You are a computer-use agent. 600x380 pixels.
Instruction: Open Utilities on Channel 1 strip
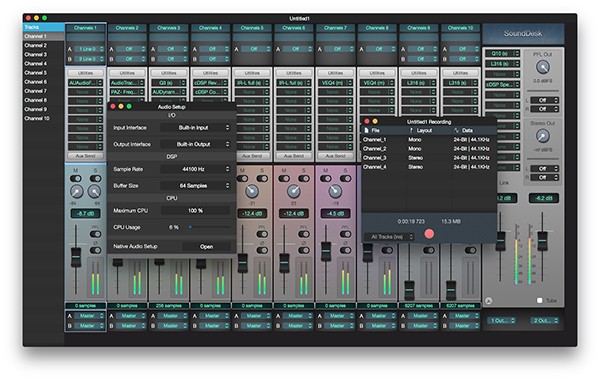[x=85, y=73]
